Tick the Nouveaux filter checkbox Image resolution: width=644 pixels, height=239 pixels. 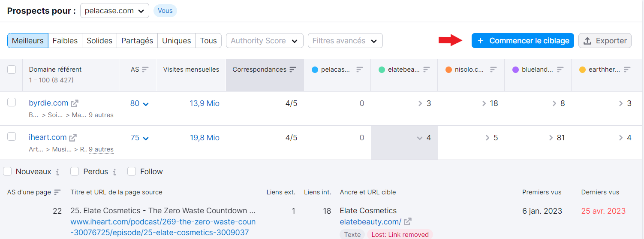point(7,172)
